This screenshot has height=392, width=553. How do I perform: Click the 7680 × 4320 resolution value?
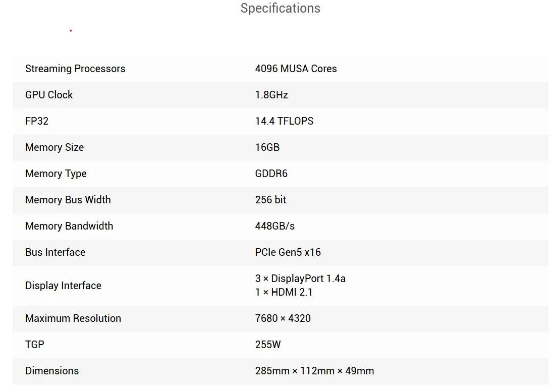283,318
